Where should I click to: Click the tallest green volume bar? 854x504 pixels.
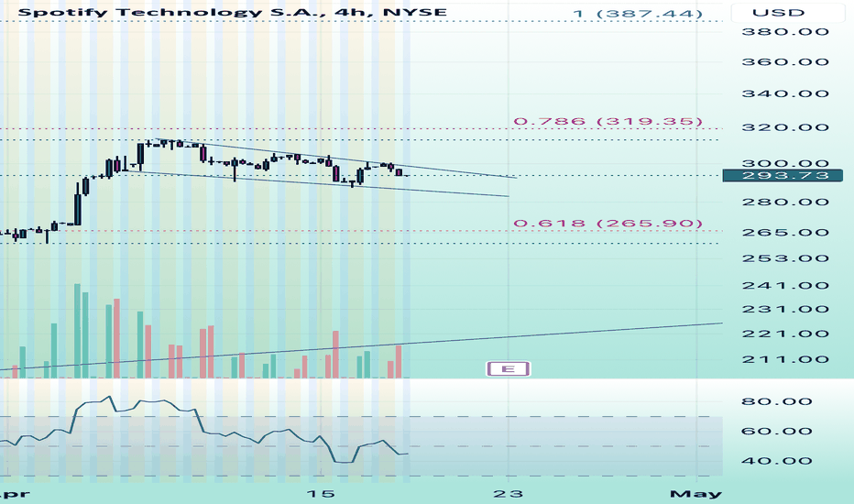tap(77, 331)
